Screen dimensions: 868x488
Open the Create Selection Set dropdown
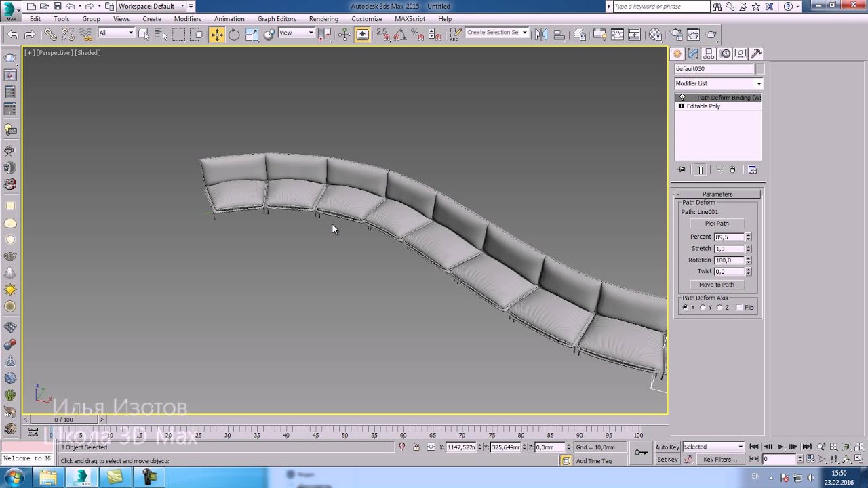click(497, 33)
